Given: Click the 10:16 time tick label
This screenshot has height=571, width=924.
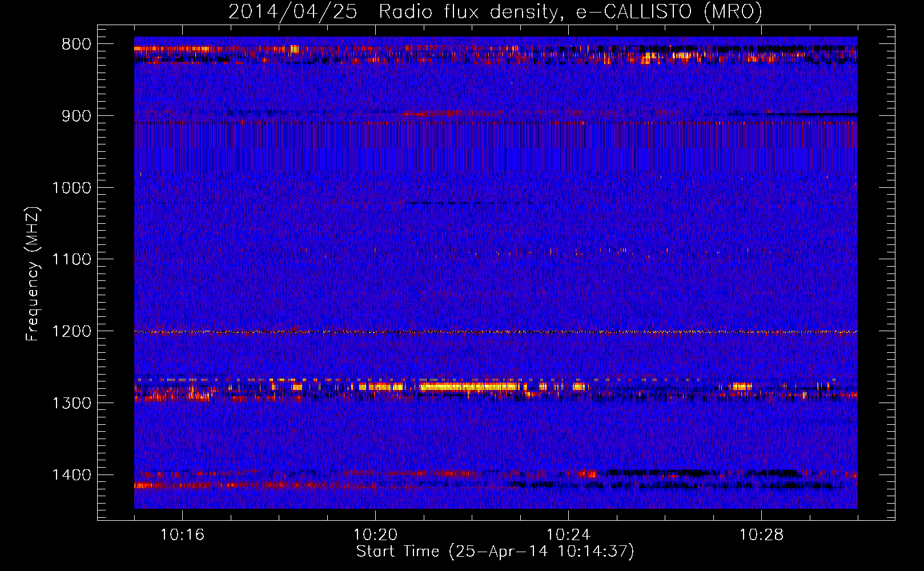Looking at the screenshot, I should pyautogui.click(x=182, y=535).
